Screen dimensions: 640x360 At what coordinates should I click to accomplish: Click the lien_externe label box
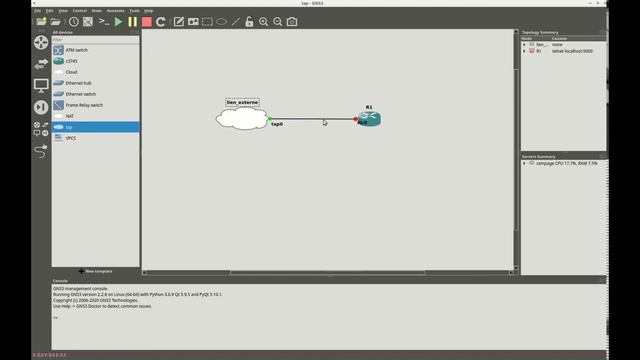pos(242,102)
